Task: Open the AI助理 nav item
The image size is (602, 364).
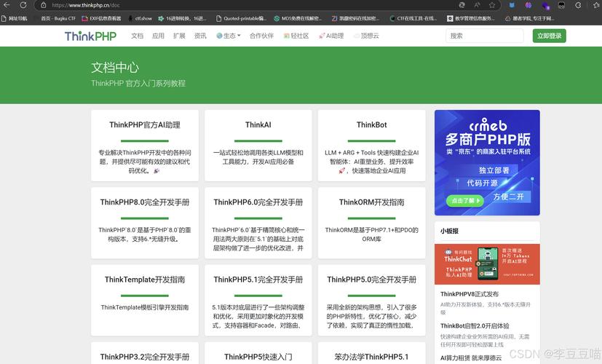Action: 331,36
